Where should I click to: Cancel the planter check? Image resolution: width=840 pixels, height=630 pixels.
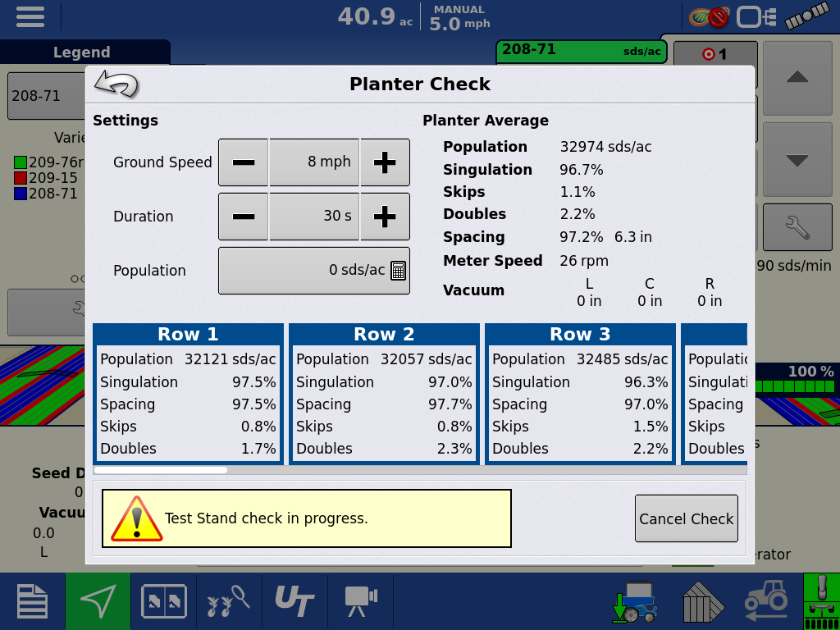point(687,518)
